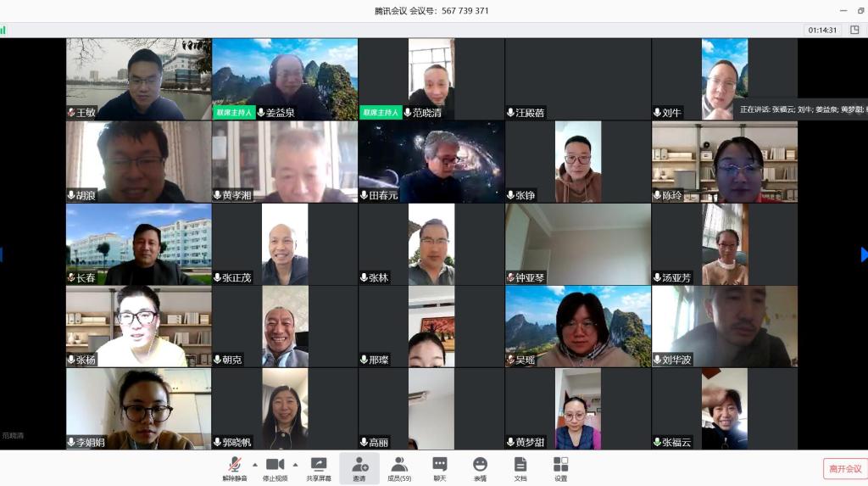
Task: Open the Members (成员) list panel
Action: 399,468
